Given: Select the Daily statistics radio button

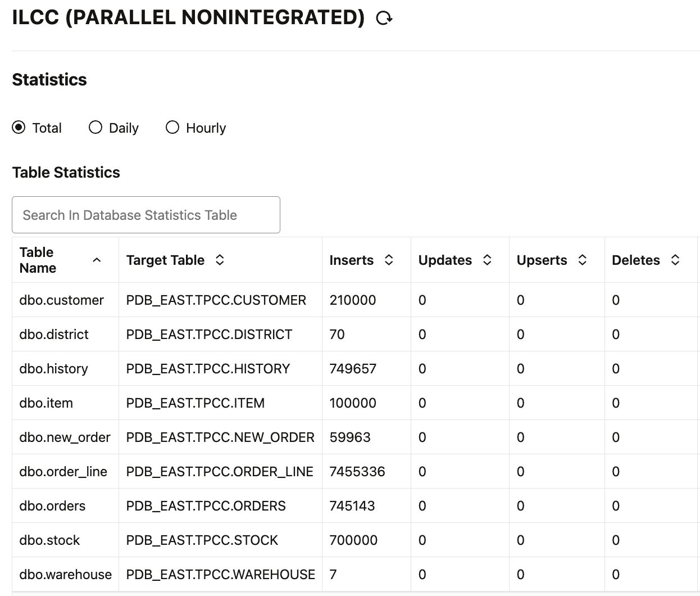Looking at the screenshot, I should [96, 128].
